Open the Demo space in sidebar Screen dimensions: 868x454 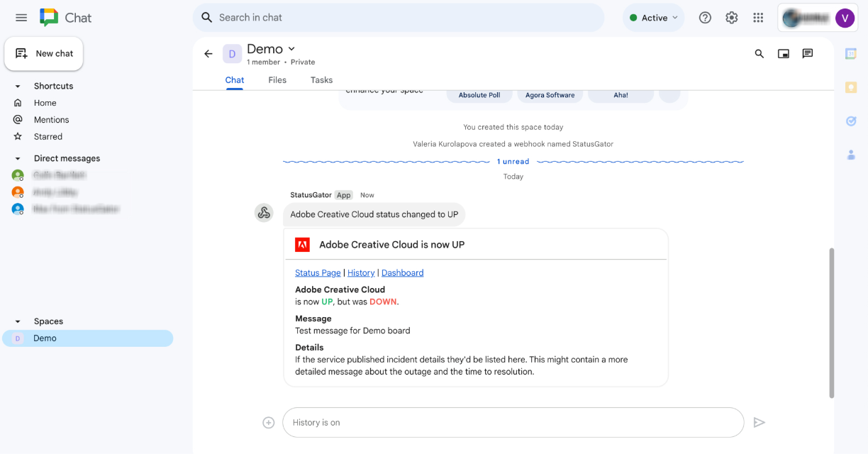[x=88, y=338]
